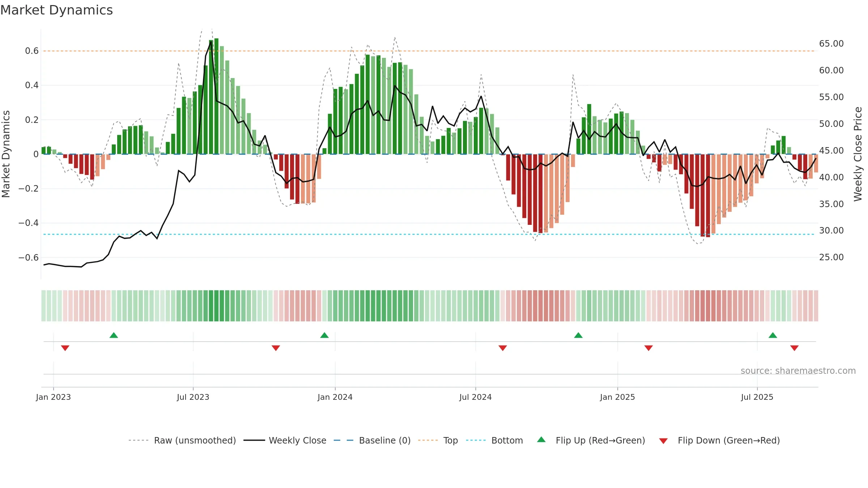Viewport: 868px width, 488px height.
Task: Click the red Flip Down marker near October 2023
Action: (x=276, y=348)
